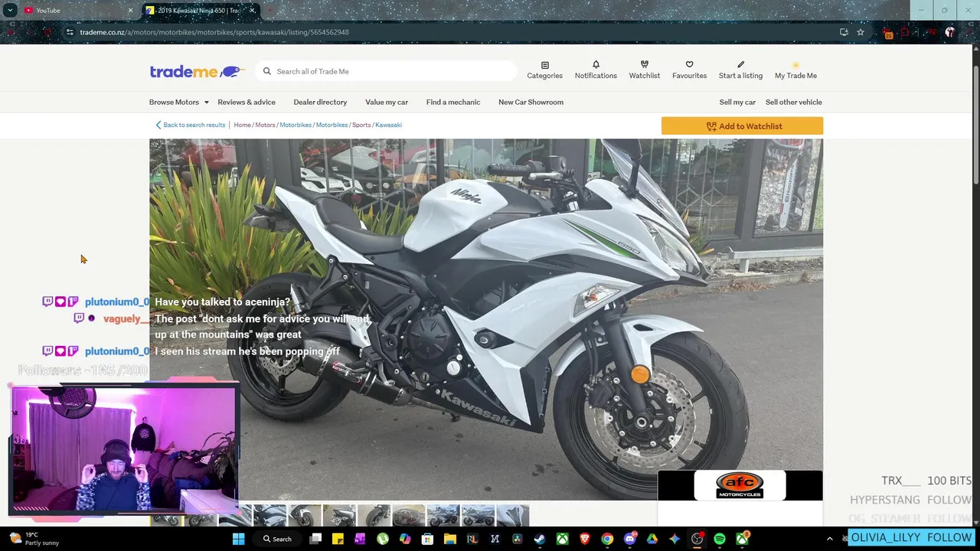This screenshot has width=980, height=551.
Task: Go Back to search results
Action: point(190,125)
